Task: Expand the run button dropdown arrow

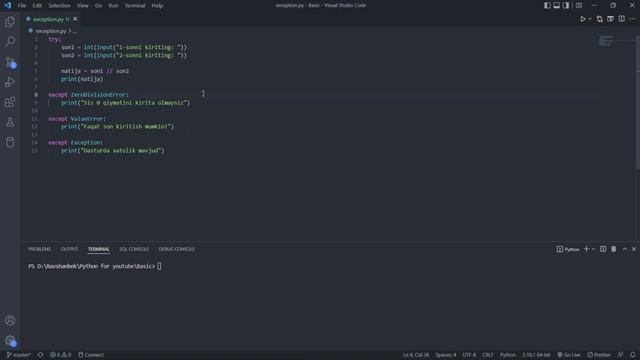Action: point(590,19)
